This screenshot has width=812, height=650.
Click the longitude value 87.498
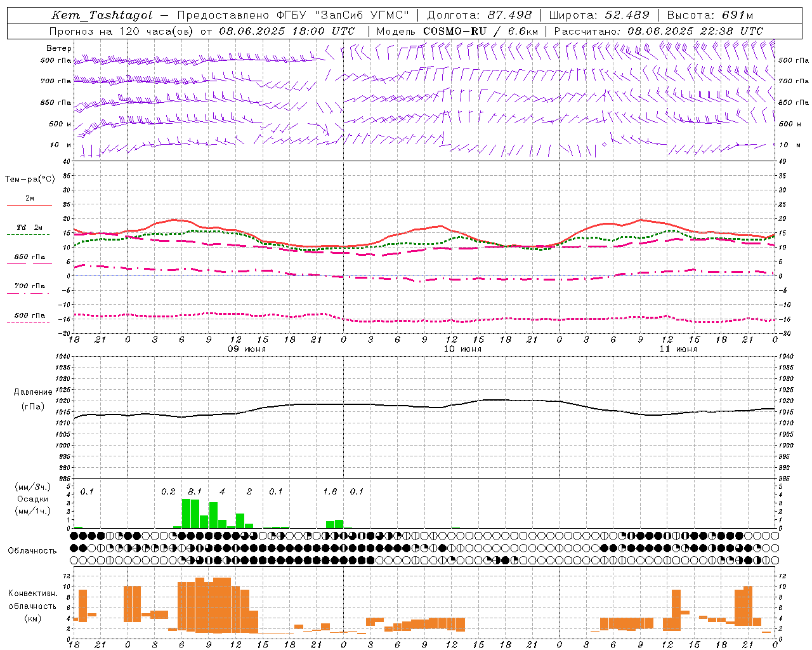[x=509, y=15]
